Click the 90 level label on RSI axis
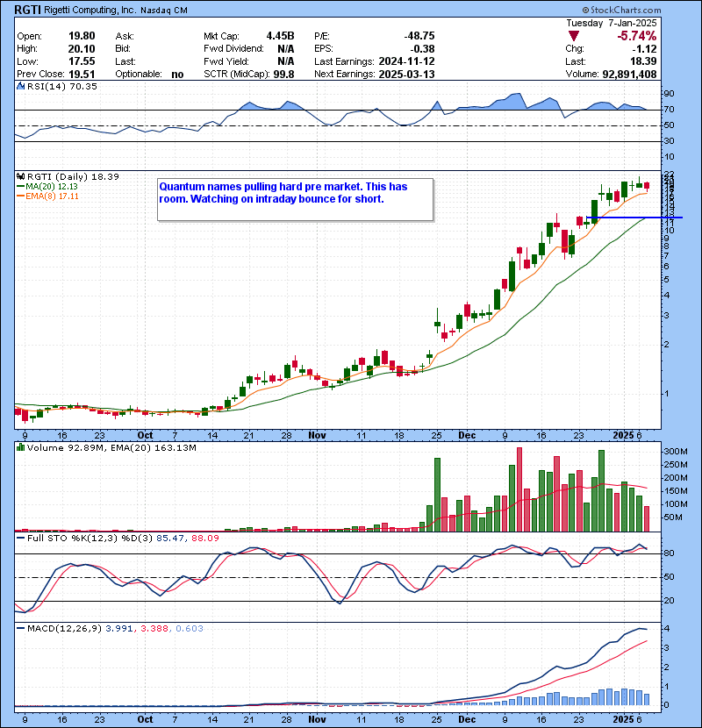This screenshot has width=702, height=728. 669,93
